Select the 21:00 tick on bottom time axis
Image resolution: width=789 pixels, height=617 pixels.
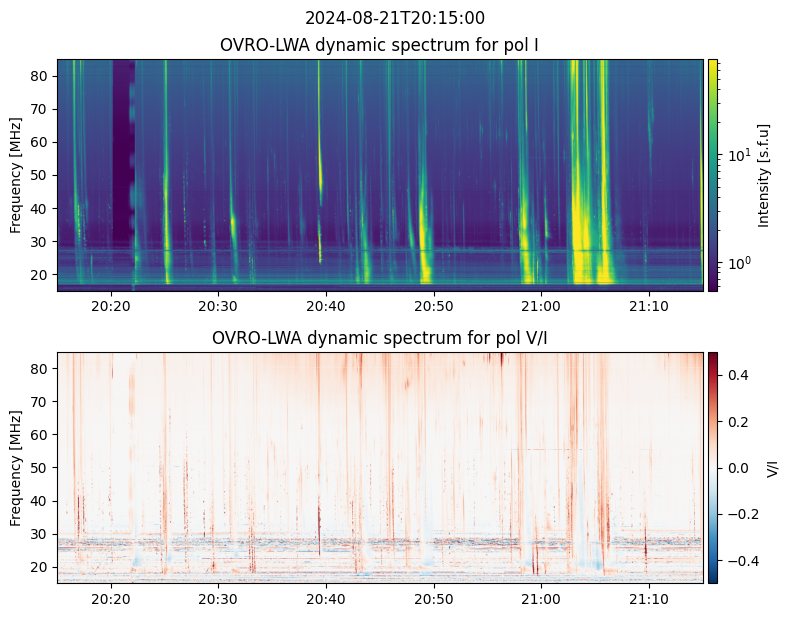point(541,599)
